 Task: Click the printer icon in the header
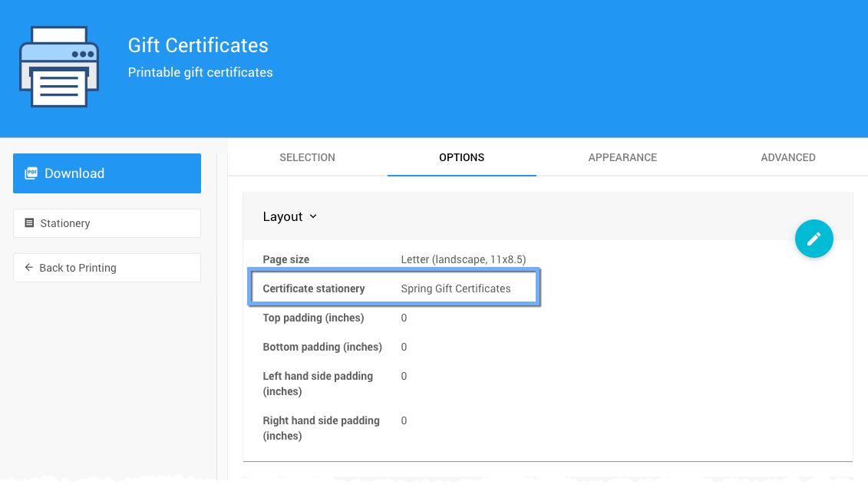coord(59,67)
